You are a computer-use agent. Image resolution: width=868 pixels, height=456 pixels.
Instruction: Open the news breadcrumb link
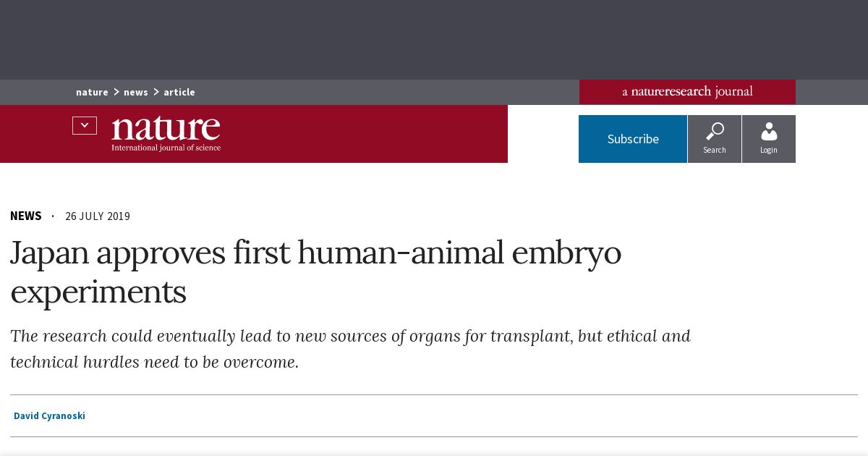pyautogui.click(x=136, y=92)
